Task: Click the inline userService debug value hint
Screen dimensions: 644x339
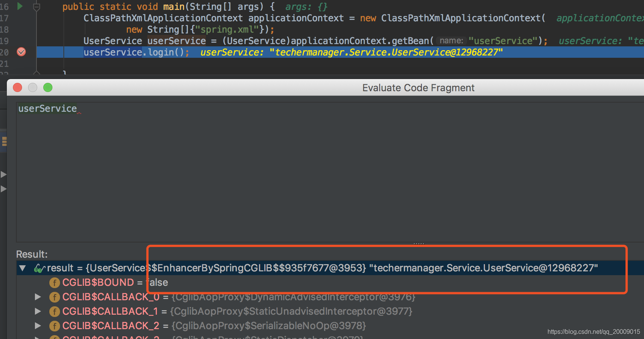Action: point(352,52)
